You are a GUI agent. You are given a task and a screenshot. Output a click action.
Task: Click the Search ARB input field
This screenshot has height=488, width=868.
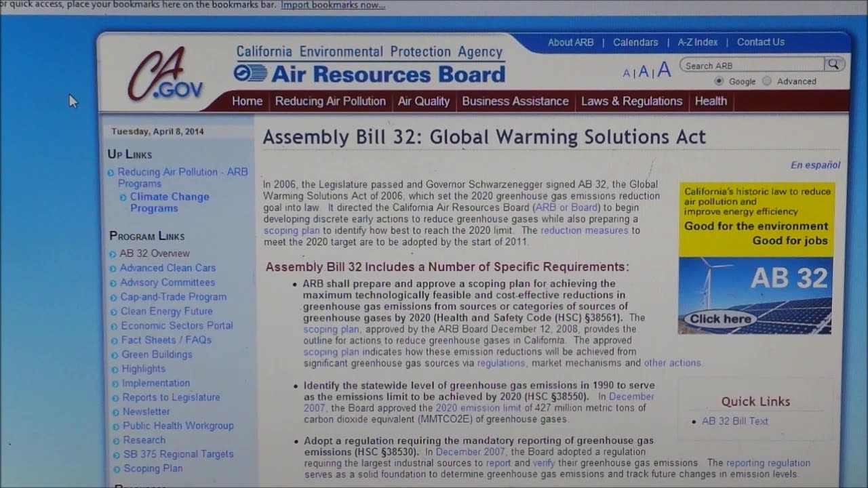[x=753, y=65]
